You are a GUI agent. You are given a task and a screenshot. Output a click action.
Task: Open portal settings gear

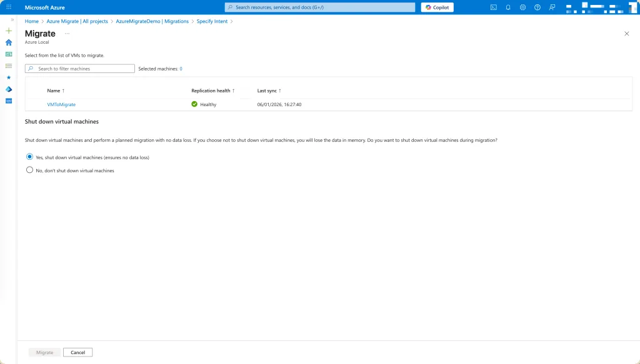pyautogui.click(x=522, y=7)
